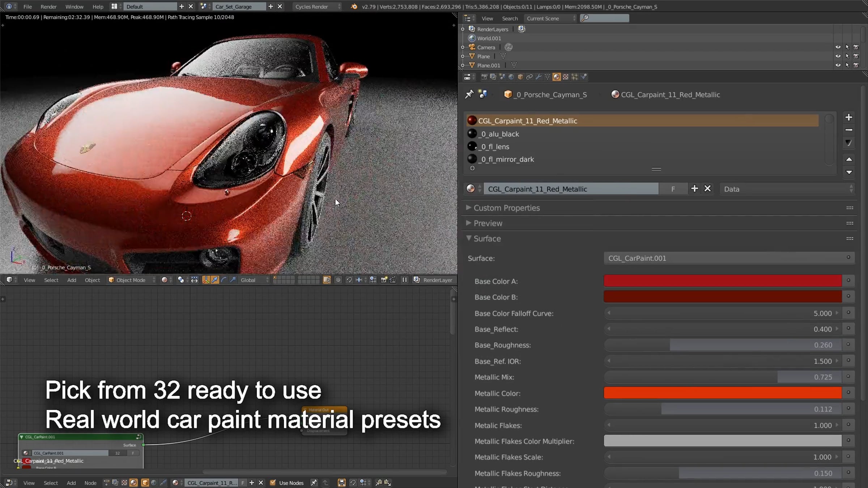This screenshot has height=488, width=868.
Task: Open the mesh Data properties tab
Action: point(548,77)
